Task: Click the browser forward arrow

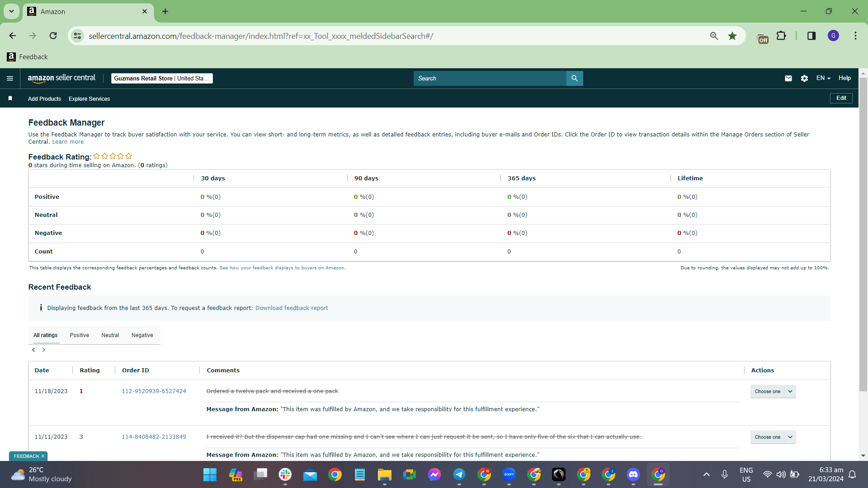Action: [x=33, y=36]
